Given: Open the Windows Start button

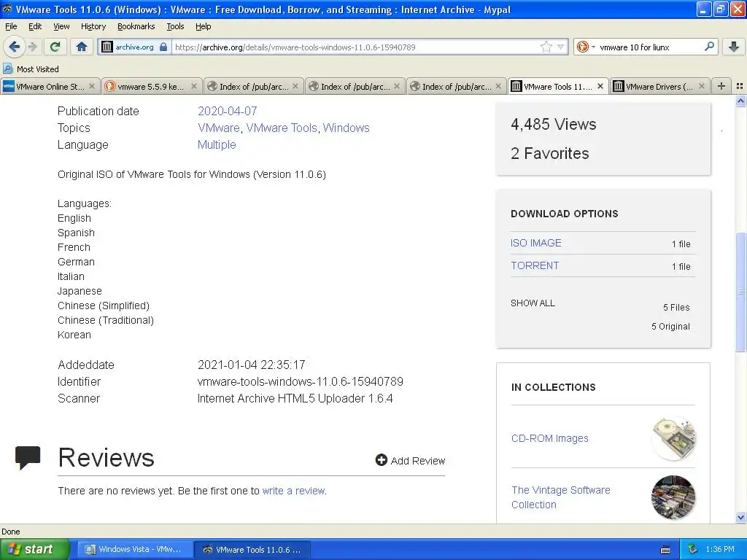Looking at the screenshot, I should click(34, 549).
